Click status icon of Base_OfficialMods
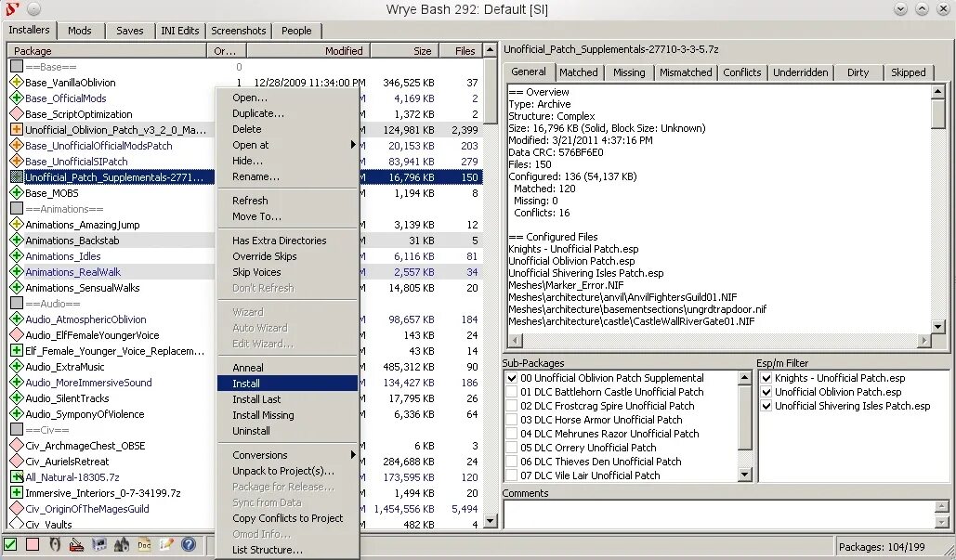 (17, 98)
